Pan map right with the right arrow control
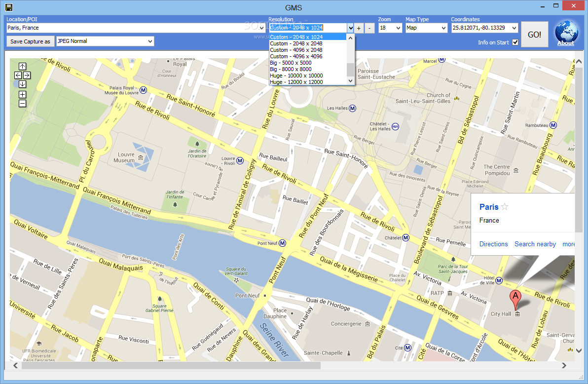Image resolution: width=588 pixels, height=384 pixels. pyautogui.click(x=27, y=76)
